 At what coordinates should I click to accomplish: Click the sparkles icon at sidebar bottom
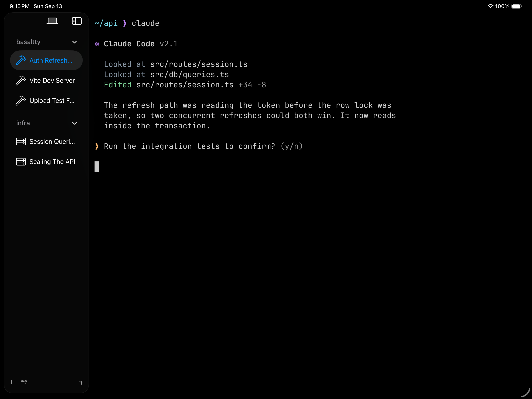tap(81, 382)
